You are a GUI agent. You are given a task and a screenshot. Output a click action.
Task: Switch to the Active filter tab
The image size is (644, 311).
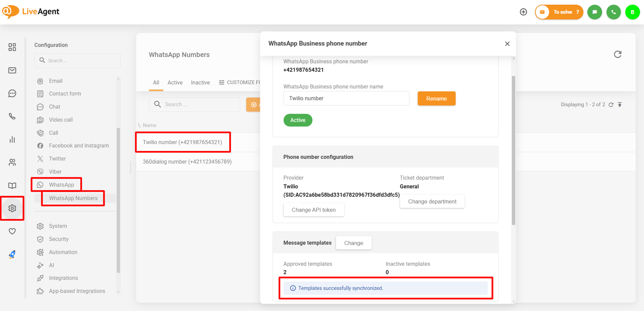point(175,83)
